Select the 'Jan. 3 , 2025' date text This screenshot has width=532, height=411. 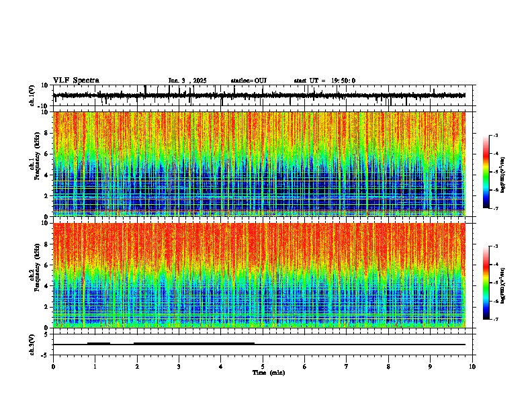[x=187, y=81]
